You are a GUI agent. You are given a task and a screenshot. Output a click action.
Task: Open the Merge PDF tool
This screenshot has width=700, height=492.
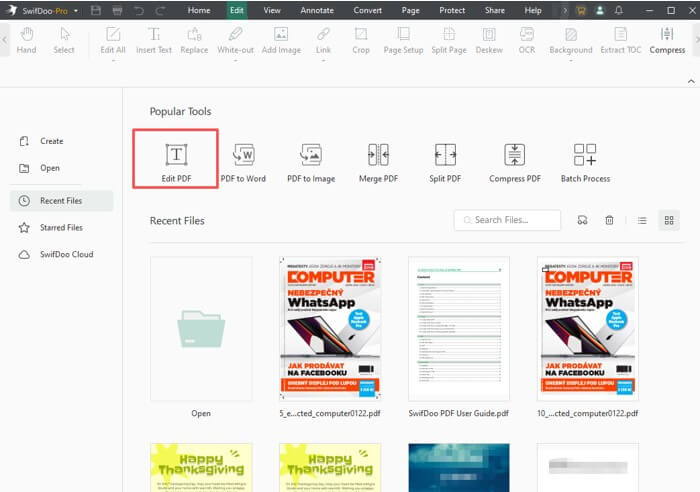pos(378,163)
